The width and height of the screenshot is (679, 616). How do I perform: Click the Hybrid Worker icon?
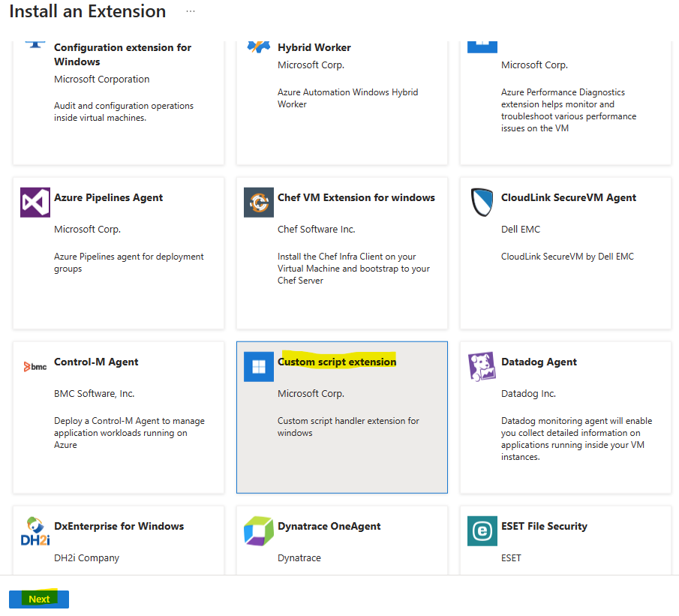[x=259, y=47]
